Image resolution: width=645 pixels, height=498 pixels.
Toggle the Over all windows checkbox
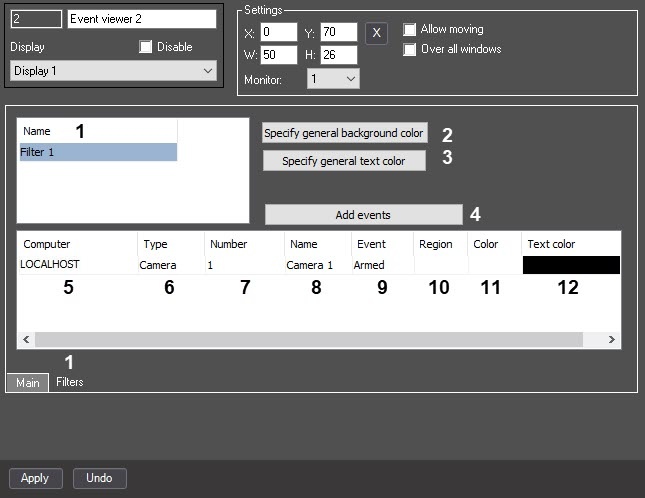click(409, 49)
